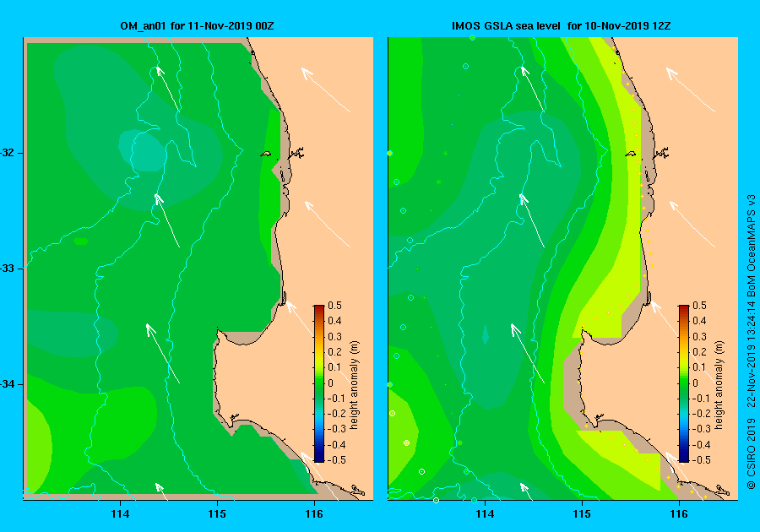
Task: Click the 0.5 label on the left color bar
Action: [335, 306]
